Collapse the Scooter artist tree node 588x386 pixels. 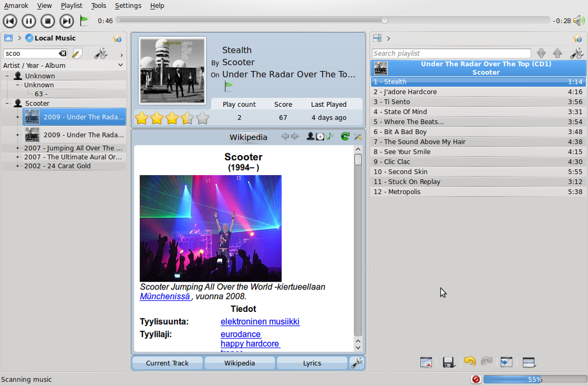[x=7, y=103]
